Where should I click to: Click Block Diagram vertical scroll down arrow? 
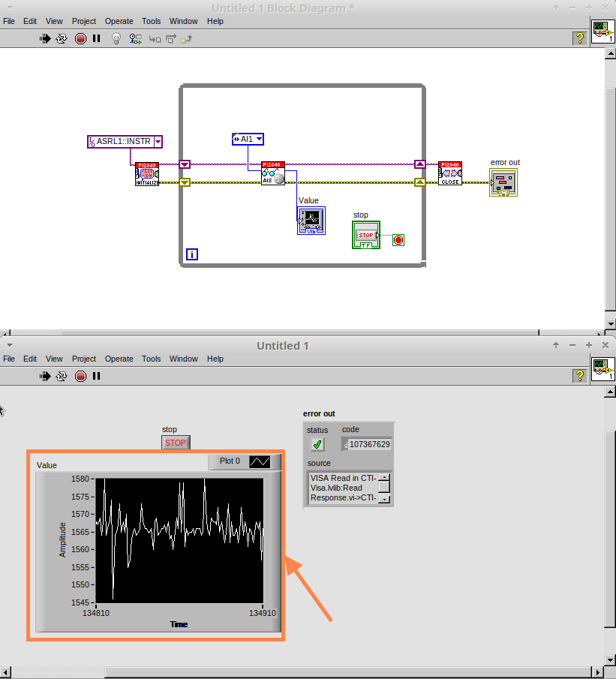coord(610,323)
